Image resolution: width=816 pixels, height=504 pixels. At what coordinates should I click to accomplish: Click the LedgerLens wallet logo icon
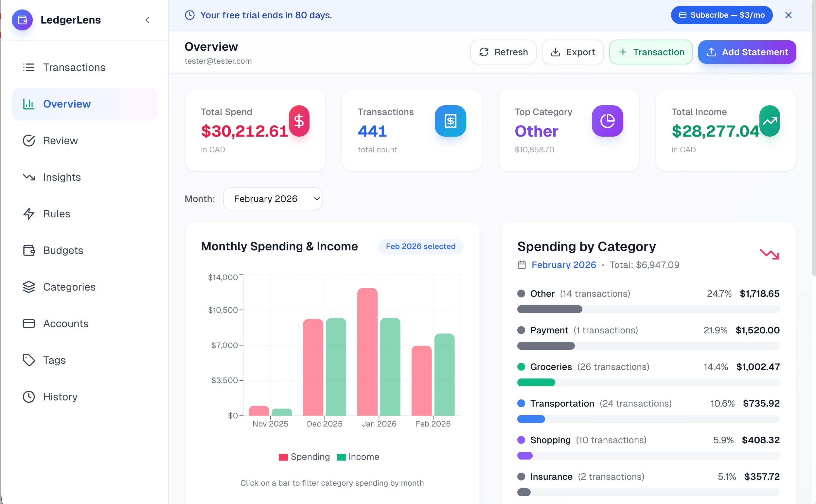(22, 20)
